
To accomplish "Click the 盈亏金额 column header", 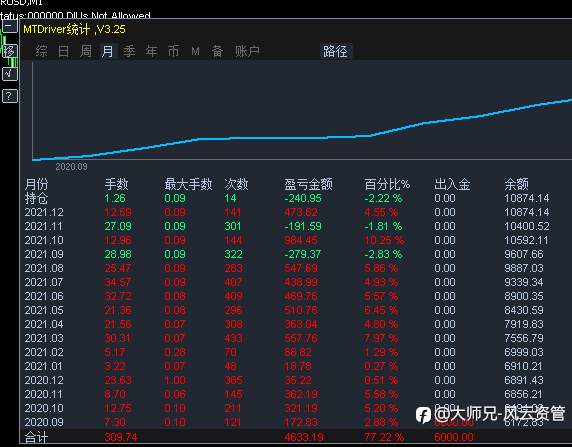I will (x=308, y=184).
